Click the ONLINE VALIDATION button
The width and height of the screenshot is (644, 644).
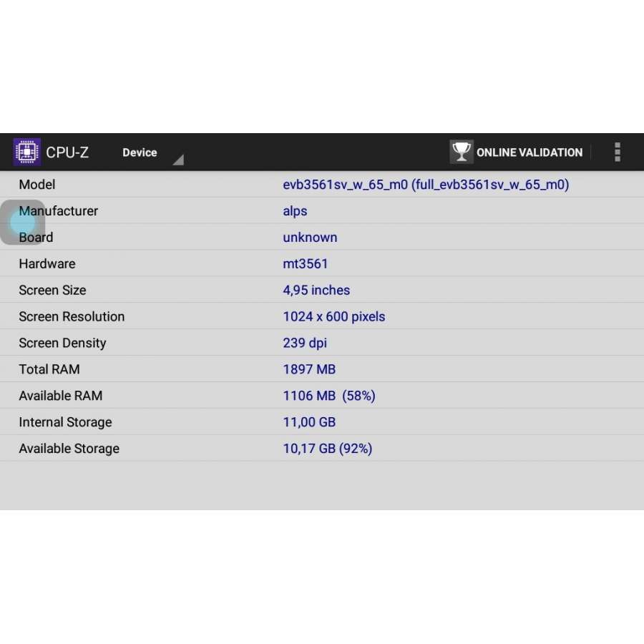tap(516, 152)
